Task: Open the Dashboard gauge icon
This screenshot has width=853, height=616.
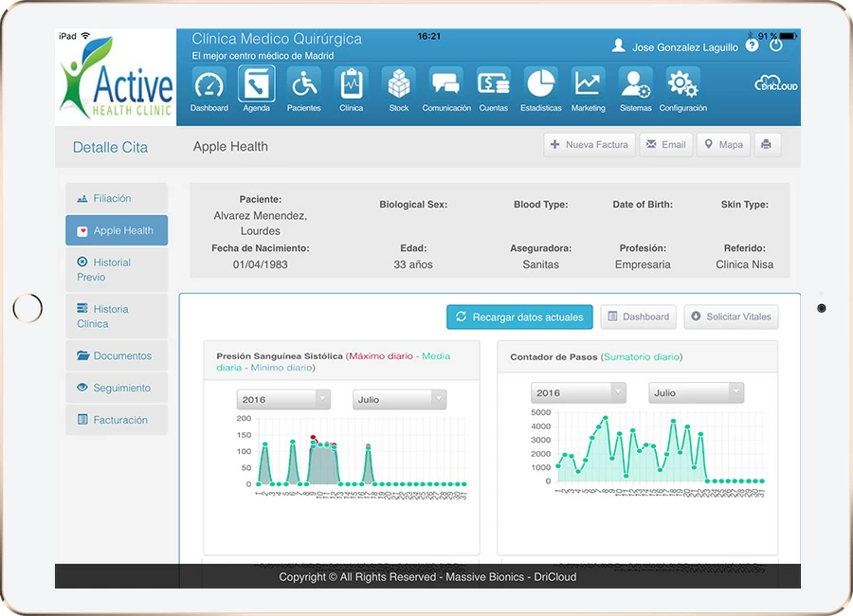Action: point(209,84)
